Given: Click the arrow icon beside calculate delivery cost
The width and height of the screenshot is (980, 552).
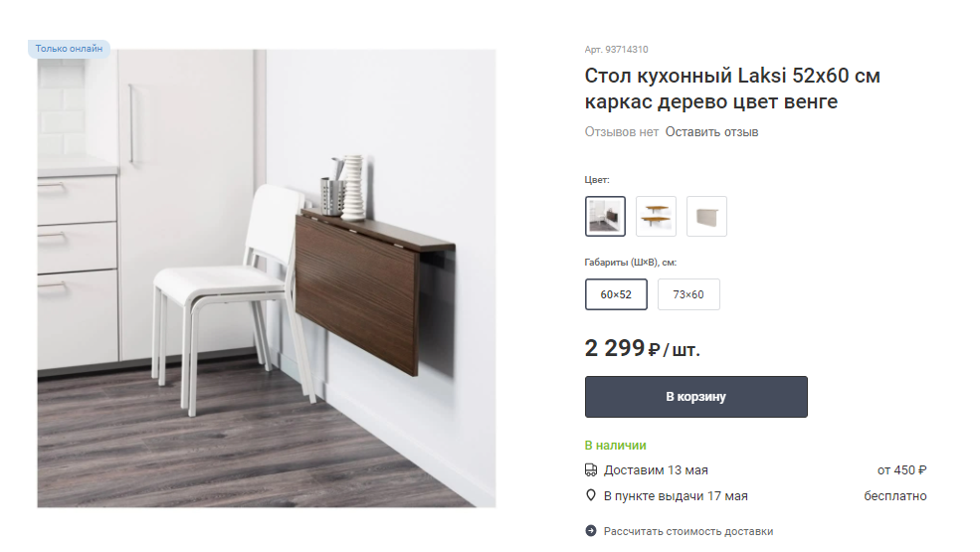Looking at the screenshot, I should click(591, 531).
